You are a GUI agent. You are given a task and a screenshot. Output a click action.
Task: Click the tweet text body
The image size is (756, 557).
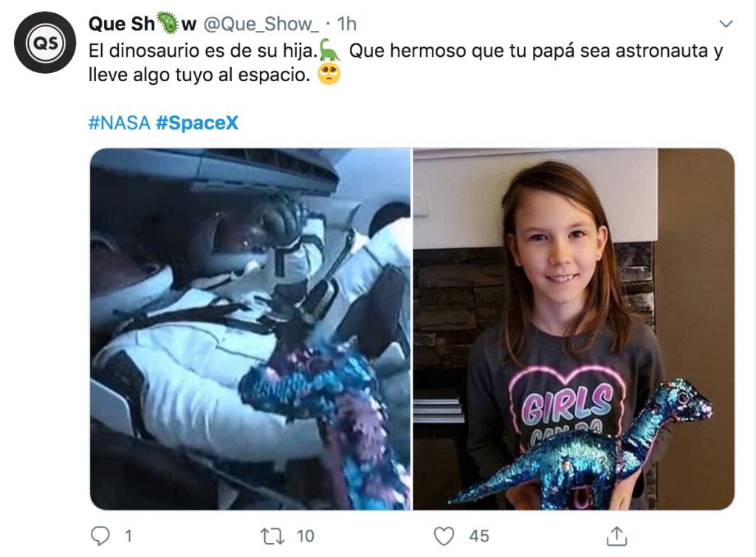405,63
